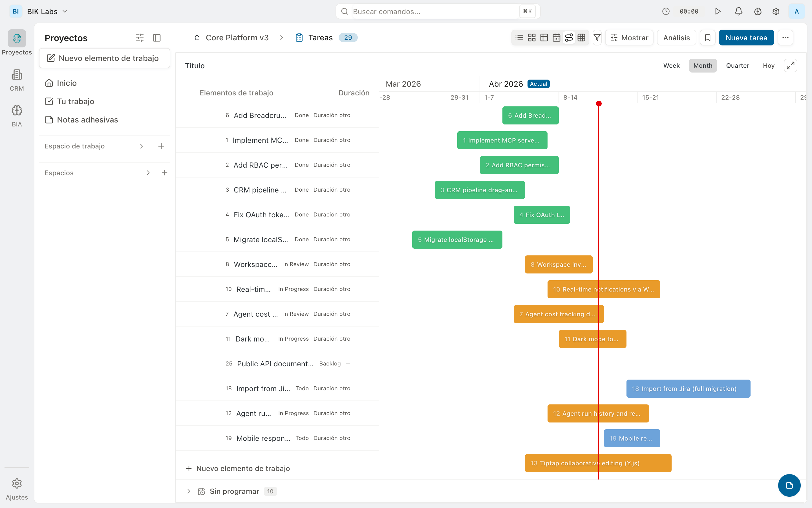
Task: Expand the Sin programar group
Action: [189, 491]
